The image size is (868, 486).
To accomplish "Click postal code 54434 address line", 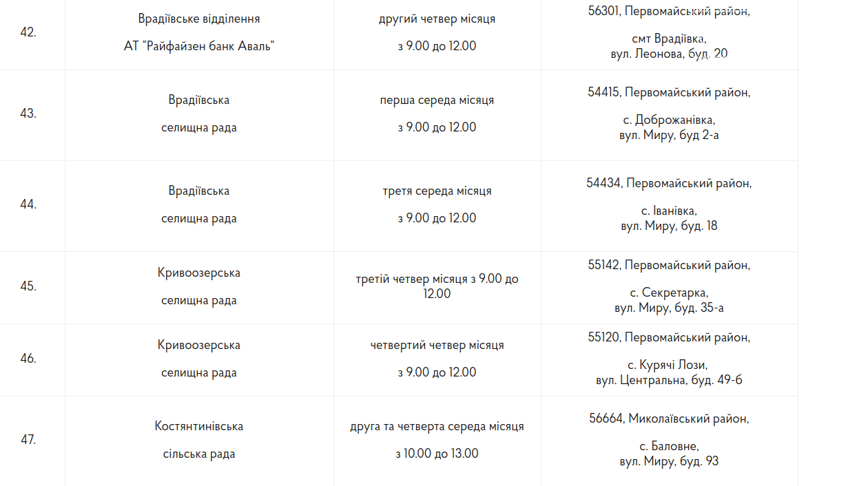I will click(x=669, y=183).
